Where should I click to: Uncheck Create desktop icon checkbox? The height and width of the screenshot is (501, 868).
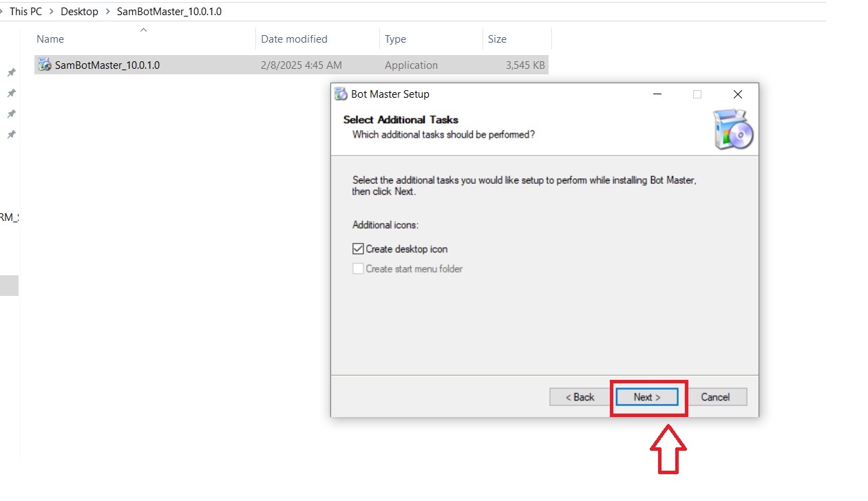tap(358, 249)
